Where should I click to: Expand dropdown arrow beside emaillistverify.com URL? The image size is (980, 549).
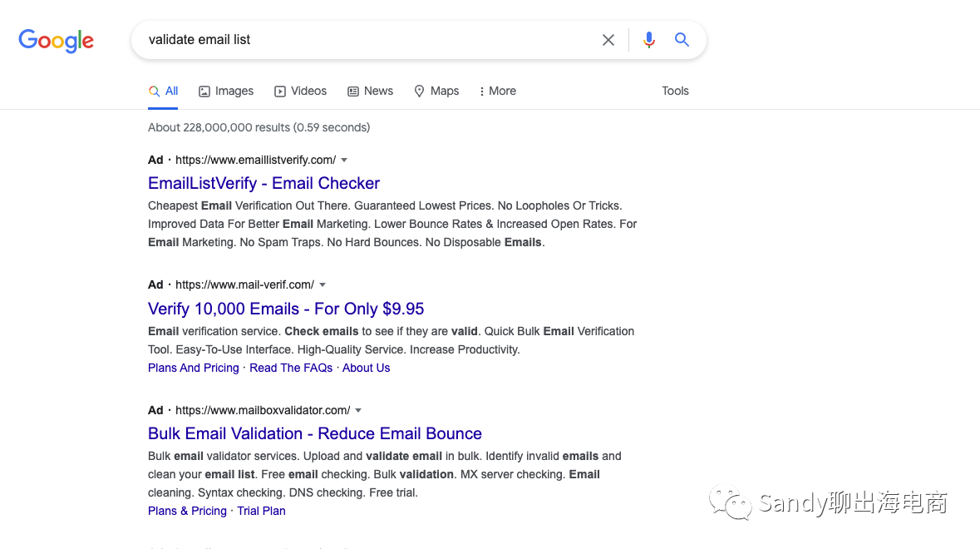(344, 160)
